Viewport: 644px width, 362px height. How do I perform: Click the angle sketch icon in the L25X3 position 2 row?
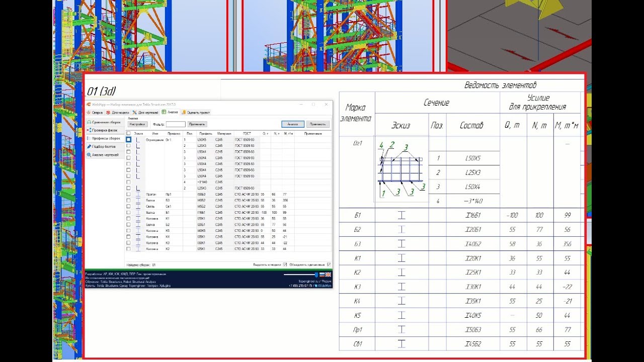pyautogui.click(x=138, y=146)
